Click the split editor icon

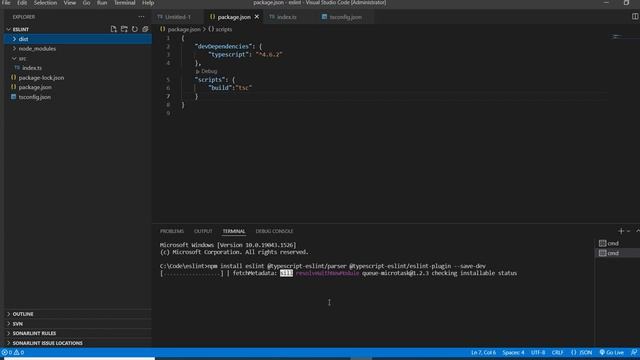point(635,16)
